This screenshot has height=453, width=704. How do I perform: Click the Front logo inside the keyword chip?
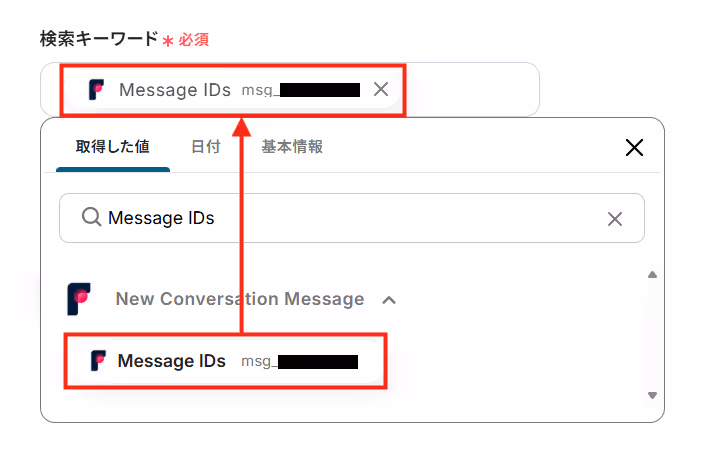[x=96, y=90]
